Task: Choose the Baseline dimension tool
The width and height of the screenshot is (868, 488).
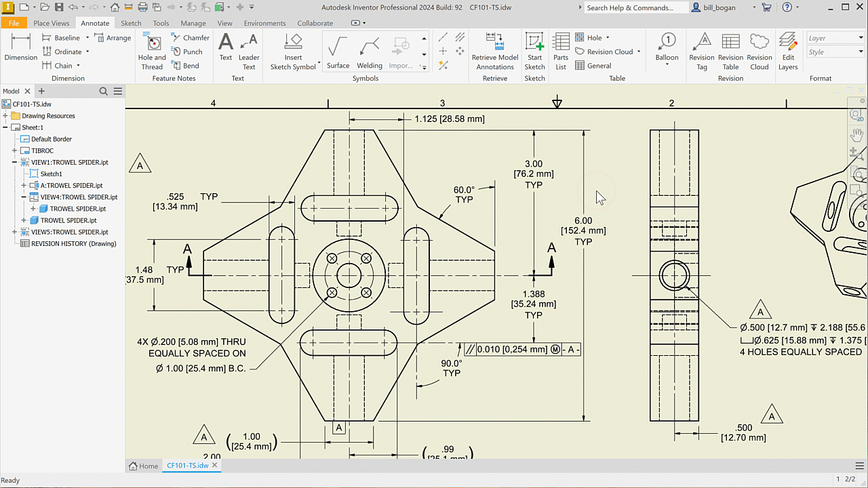Action: pyautogui.click(x=60, y=38)
